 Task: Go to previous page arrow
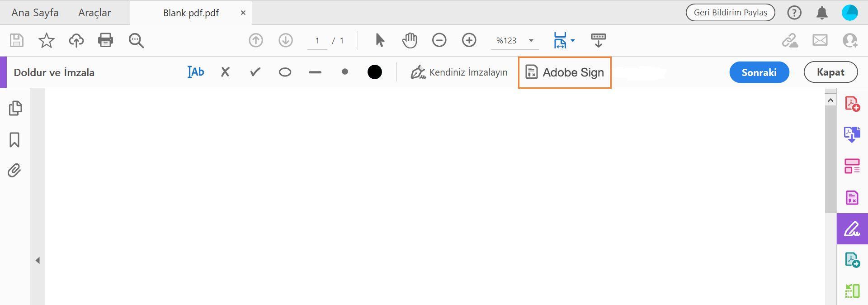coord(256,40)
